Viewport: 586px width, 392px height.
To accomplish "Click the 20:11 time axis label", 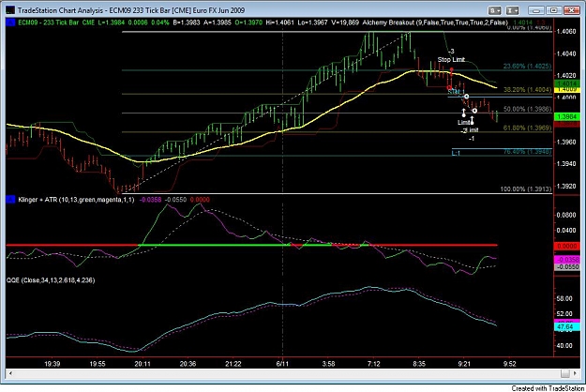I will point(143,364).
